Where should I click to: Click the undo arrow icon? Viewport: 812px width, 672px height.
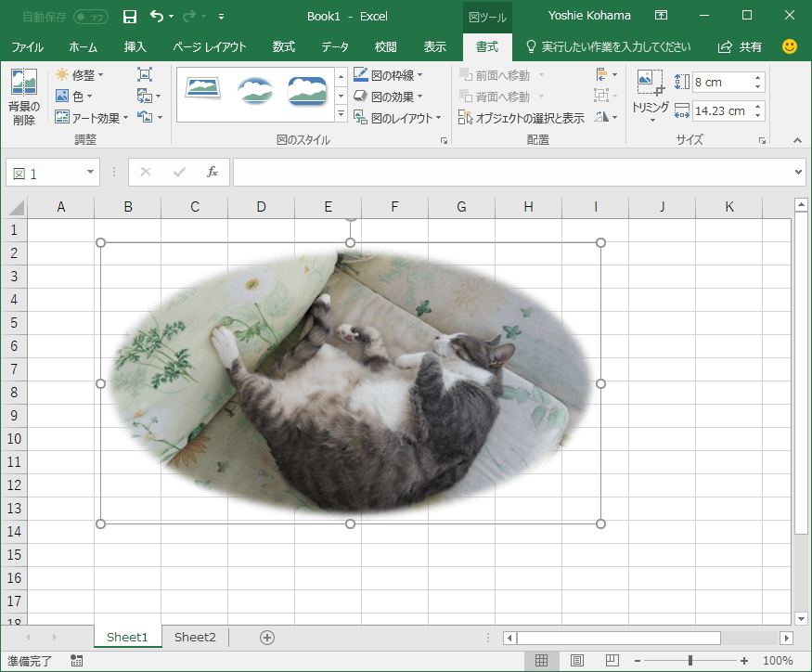(156, 17)
